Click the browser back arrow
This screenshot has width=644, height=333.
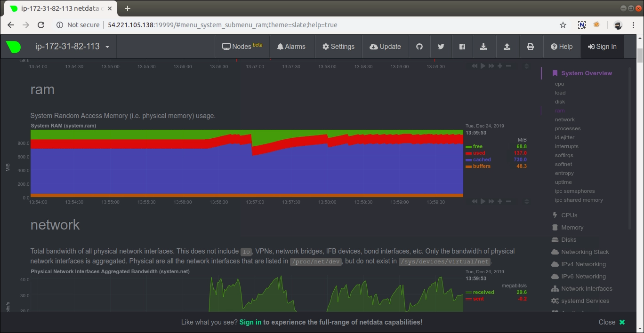click(x=11, y=25)
